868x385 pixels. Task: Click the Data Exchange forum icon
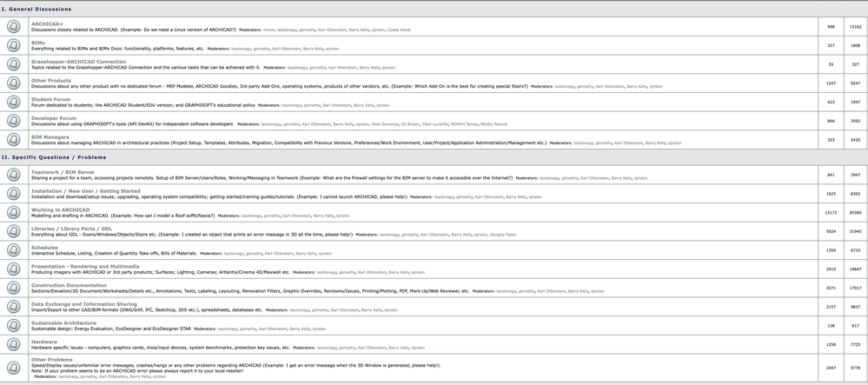click(13, 306)
